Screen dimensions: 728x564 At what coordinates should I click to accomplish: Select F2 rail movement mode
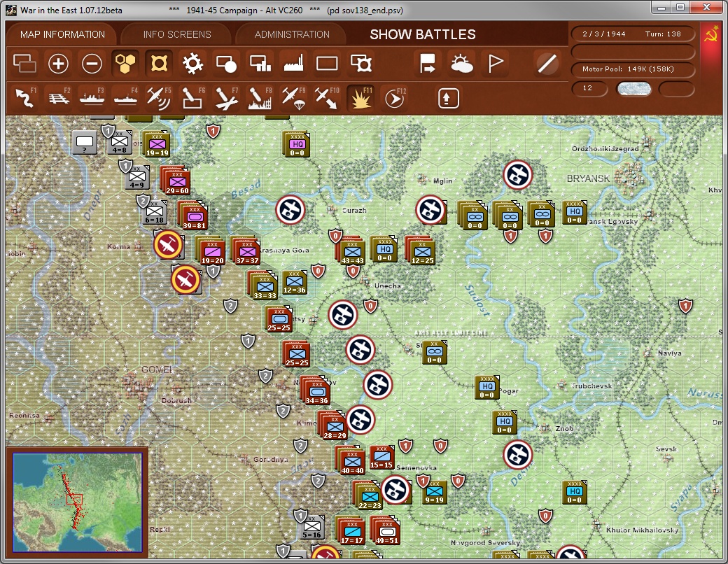(x=59, y=98)
